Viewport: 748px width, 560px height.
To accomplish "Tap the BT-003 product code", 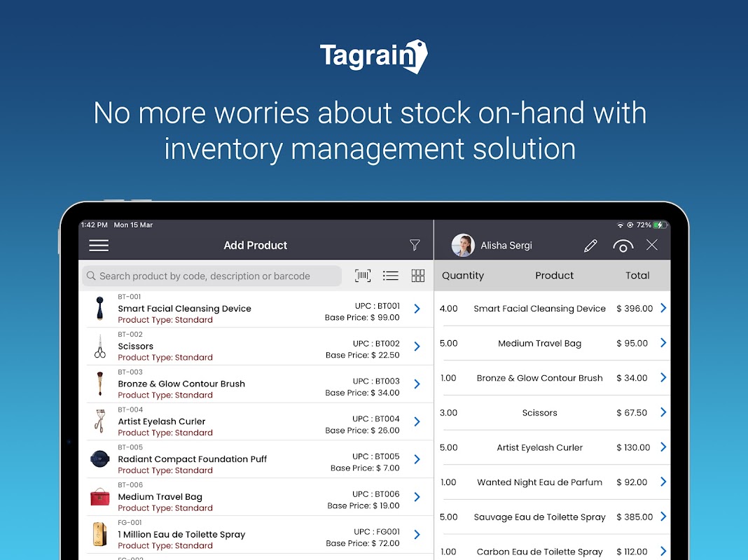I will coord(130,372).
